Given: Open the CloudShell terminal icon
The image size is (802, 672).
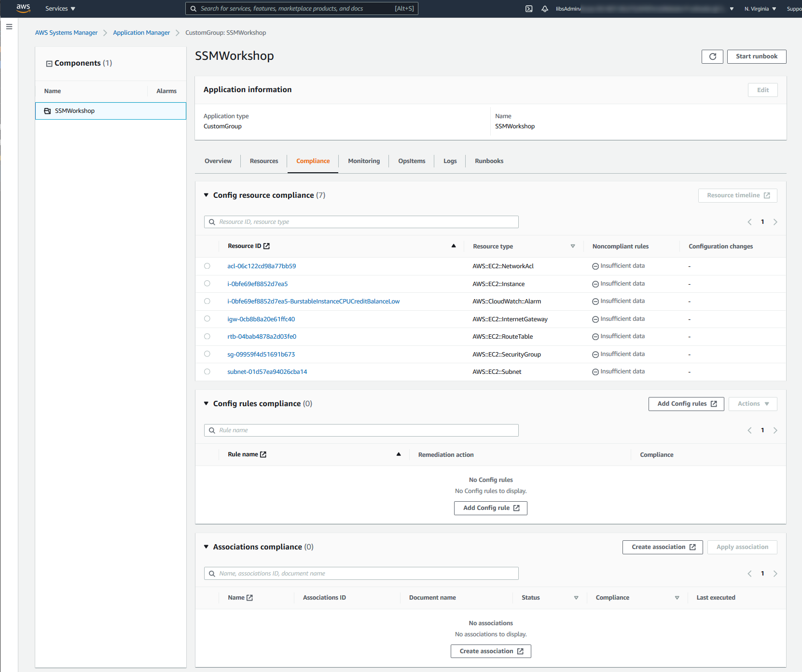Looking at the screenshot, I should pos(529,9).
